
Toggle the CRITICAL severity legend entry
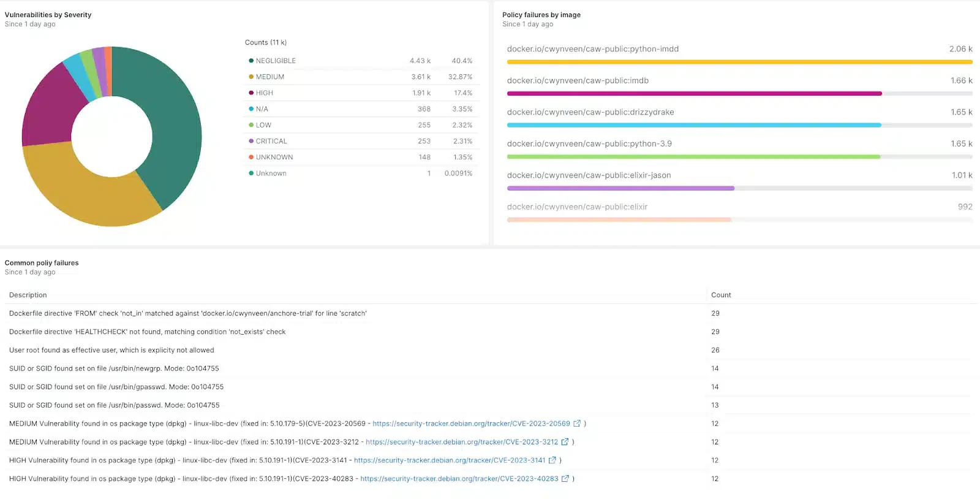271,141
